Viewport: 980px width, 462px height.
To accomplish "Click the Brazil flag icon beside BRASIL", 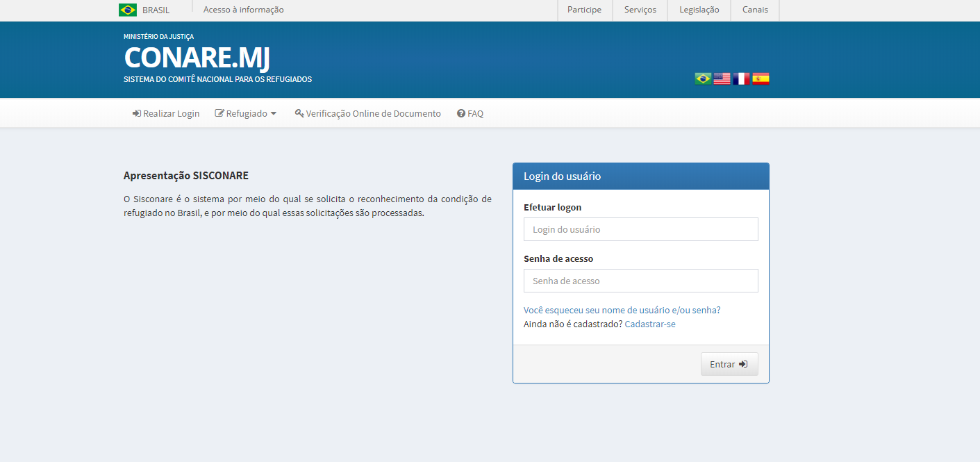I will click(x=128, y=10).
